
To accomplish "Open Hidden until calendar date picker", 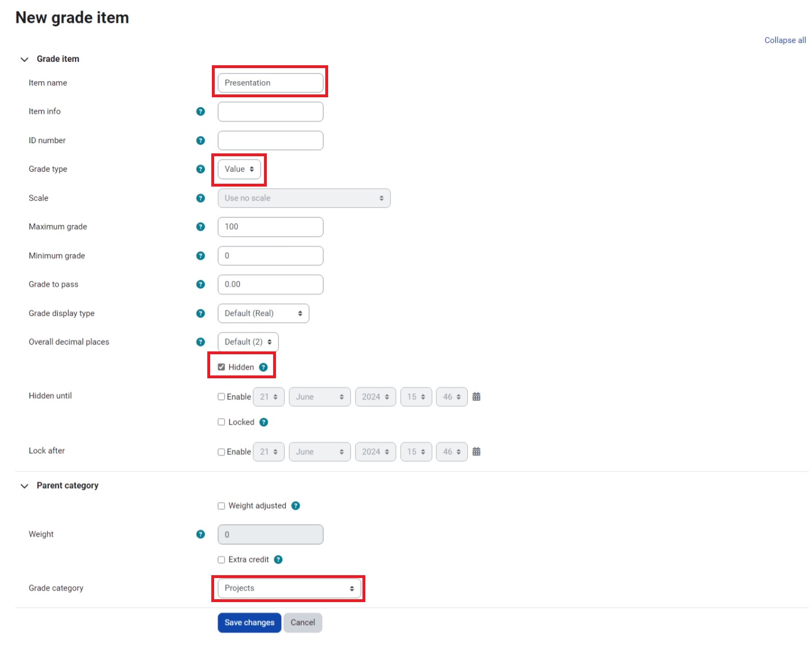I will (x=476, y=397).
